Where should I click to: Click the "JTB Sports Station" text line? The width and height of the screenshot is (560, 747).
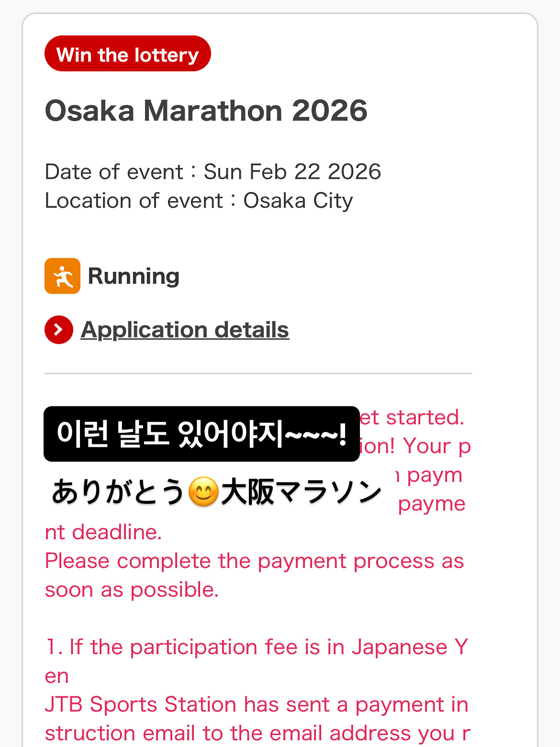[256, 704]
